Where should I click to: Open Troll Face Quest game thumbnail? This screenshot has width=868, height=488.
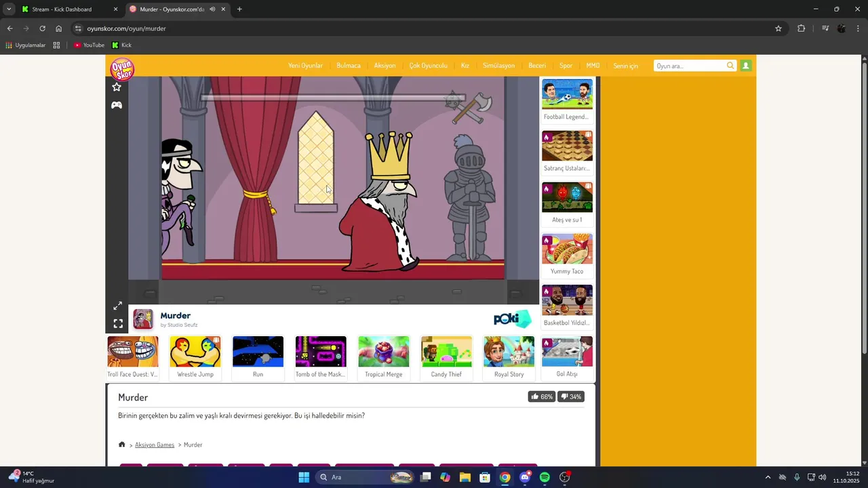133,357
